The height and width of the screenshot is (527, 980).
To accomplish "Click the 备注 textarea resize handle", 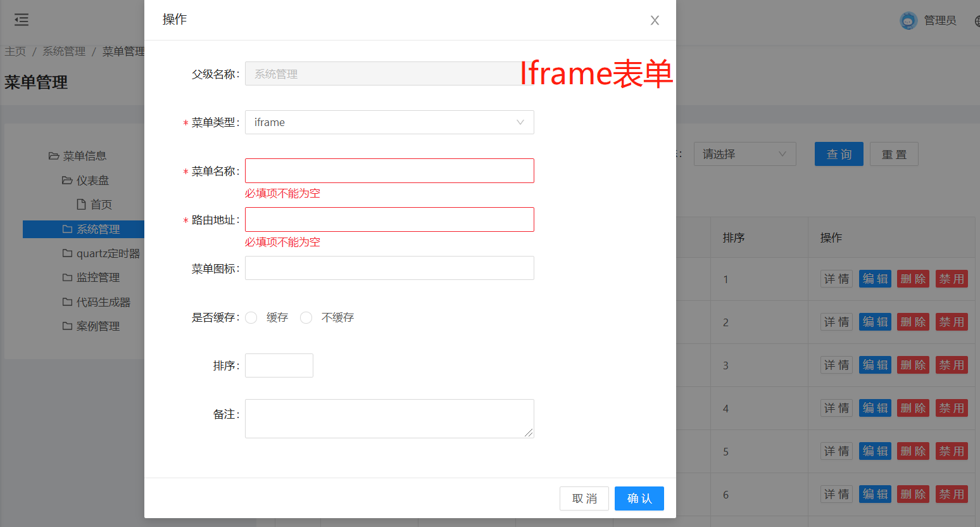I will (529, 433).
